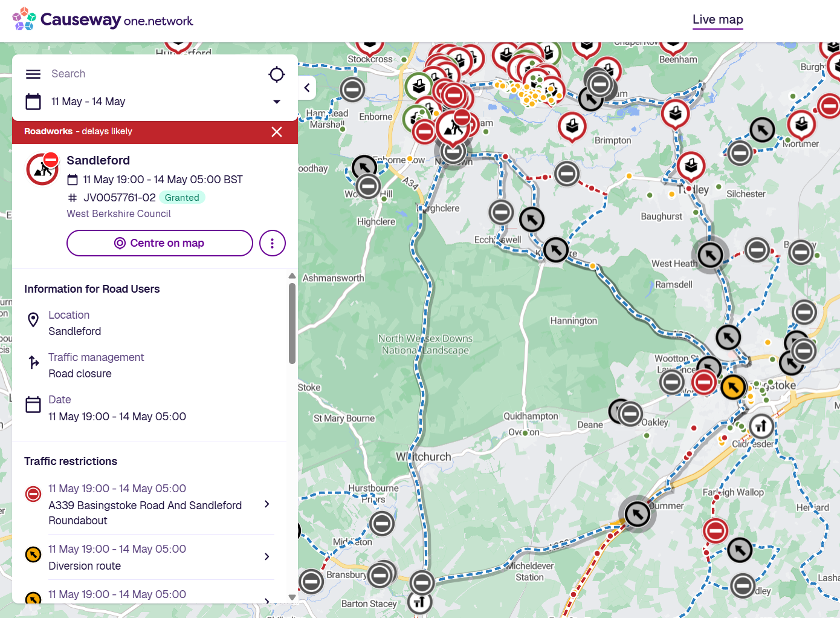Expand A339 Basingstoke Road And Sandleford Roundabout details
840x618 pixels.
click(267, 504)
